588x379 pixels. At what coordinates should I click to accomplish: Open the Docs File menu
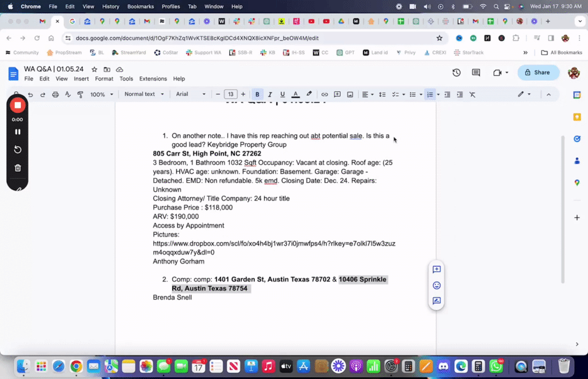(x=29, y=79)
